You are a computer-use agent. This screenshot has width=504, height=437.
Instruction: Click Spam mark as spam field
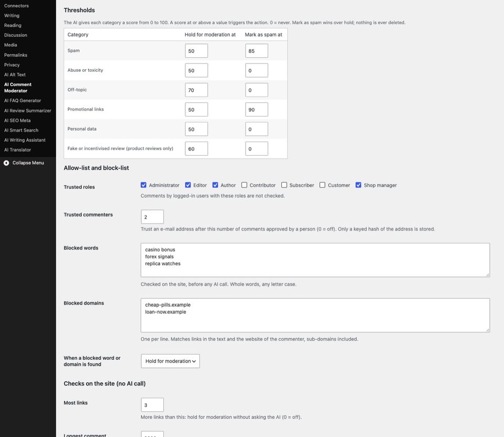coord(257,51)
